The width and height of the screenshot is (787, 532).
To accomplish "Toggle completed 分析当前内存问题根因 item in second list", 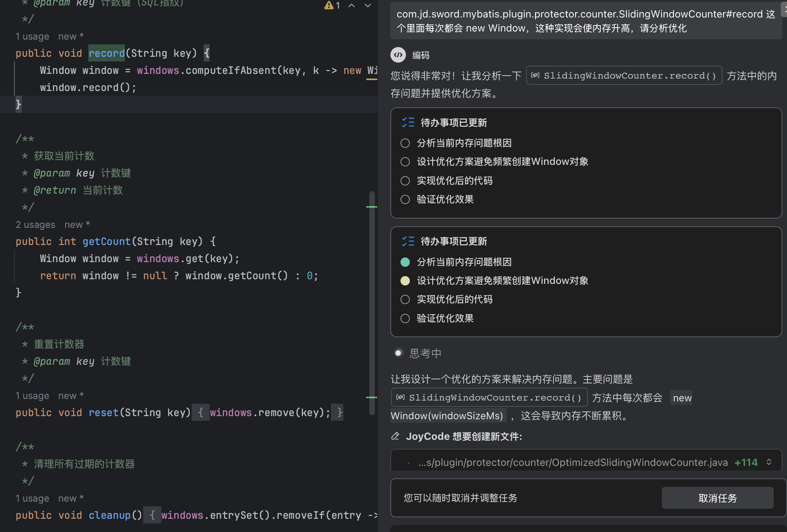I will pos(405,262).
